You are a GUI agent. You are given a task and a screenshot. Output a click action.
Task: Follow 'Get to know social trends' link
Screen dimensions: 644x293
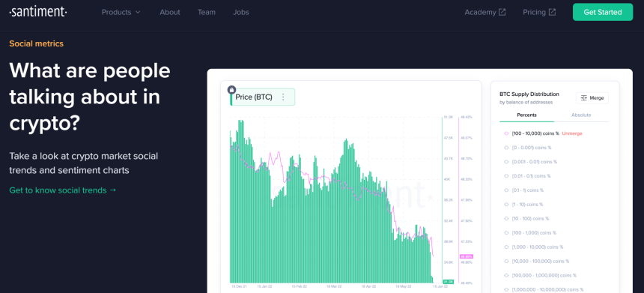[63, 190]
